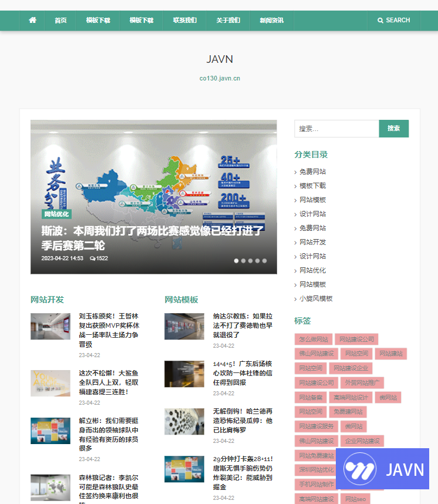
Task: Open the 这次不松懈 大鲨鱼 article title
Action: (109, 382)
